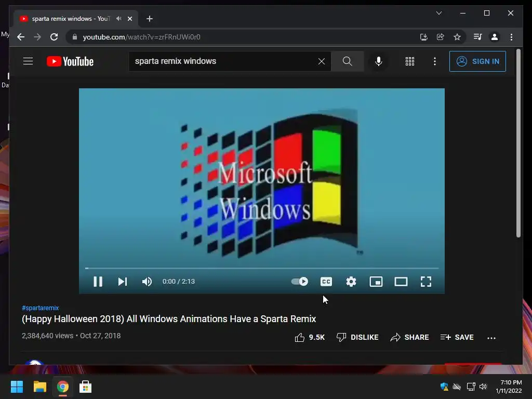This screenshot has width=532, height=399.
Task: Toggle the autoplay switch
Action: coord(300,281)
